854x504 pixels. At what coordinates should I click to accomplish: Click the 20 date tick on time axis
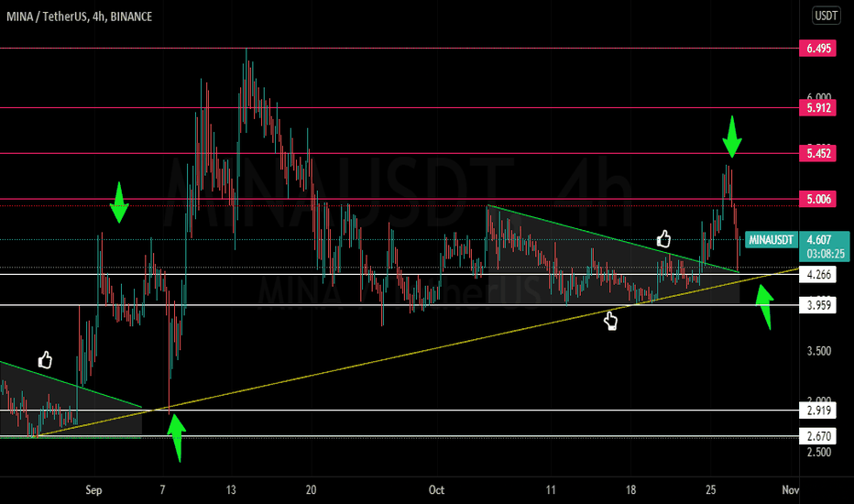tap(311, 490)
